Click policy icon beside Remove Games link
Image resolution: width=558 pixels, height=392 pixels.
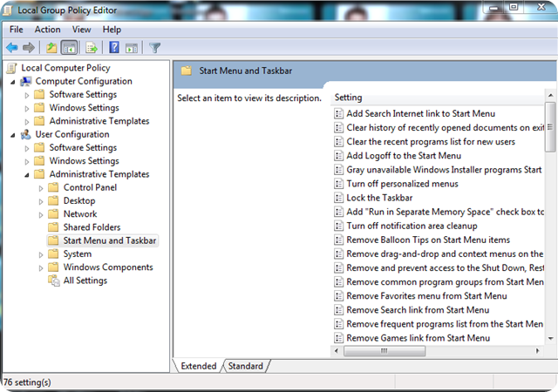tap(338, 338)
